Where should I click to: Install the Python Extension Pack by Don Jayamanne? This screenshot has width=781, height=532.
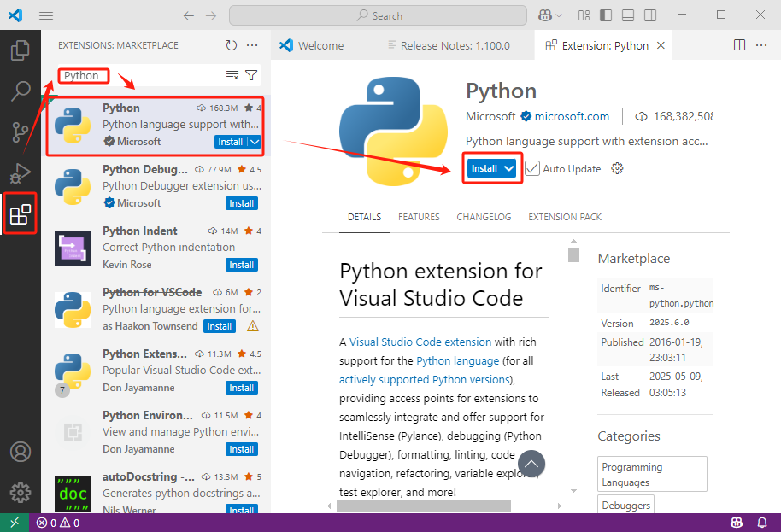(242, 388)
